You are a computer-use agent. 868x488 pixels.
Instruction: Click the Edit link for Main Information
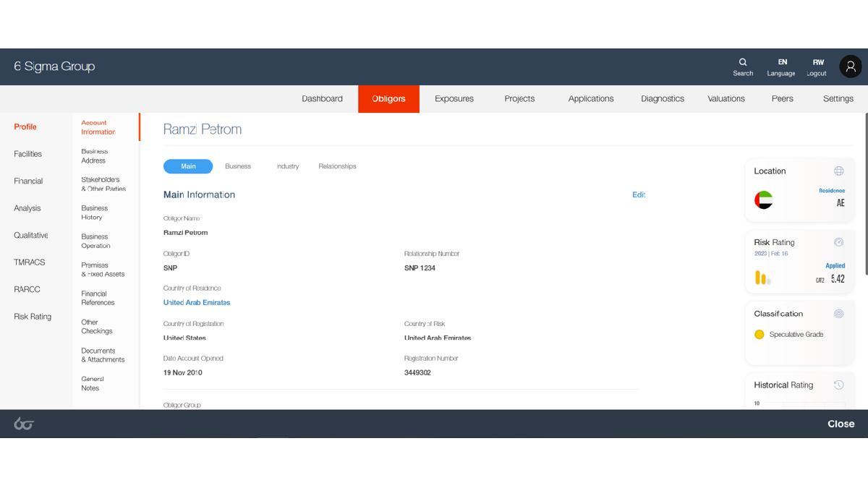(x=638, y=195)
